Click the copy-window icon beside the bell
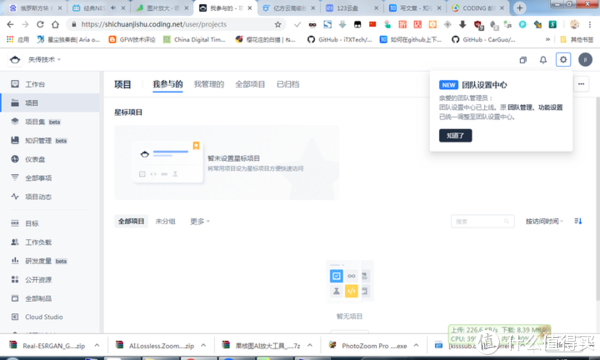Image resolution: width=600 pixels, height=360 pixels. coord(523,60)
